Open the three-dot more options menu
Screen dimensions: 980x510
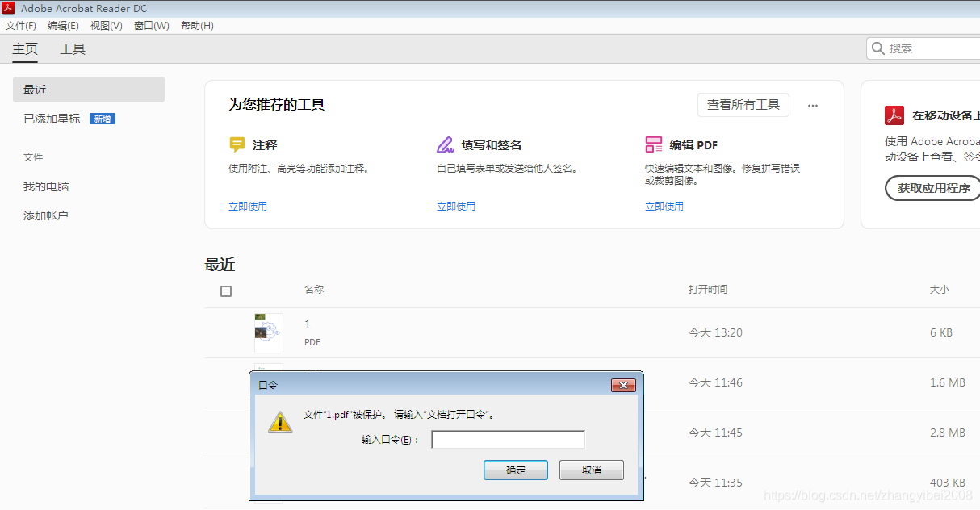[x=813, y=106]
